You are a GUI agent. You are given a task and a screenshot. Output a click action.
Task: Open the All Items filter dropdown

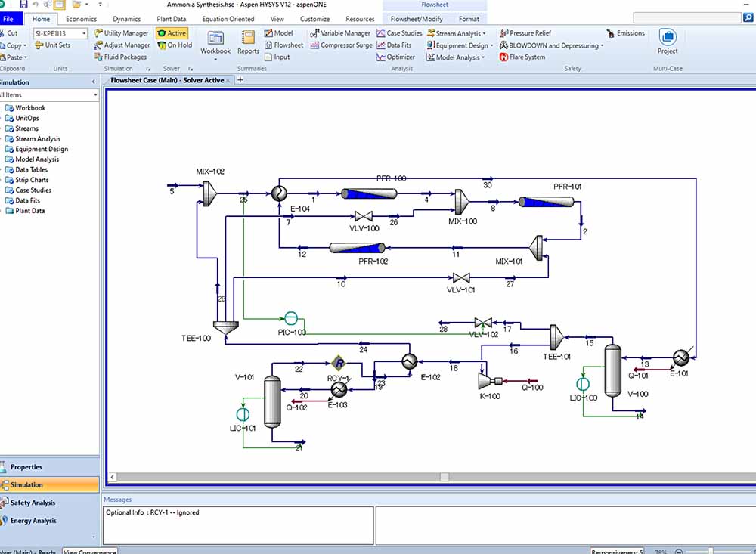click(x=95, y=95)
